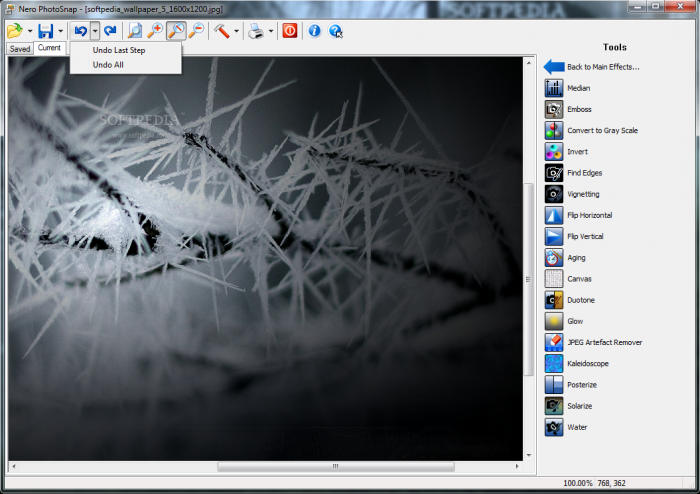Image resolution: width=700 pixels, height=494 pixels.
Task: Click the Open file folder icon
Action: click(x=15, y=31)
